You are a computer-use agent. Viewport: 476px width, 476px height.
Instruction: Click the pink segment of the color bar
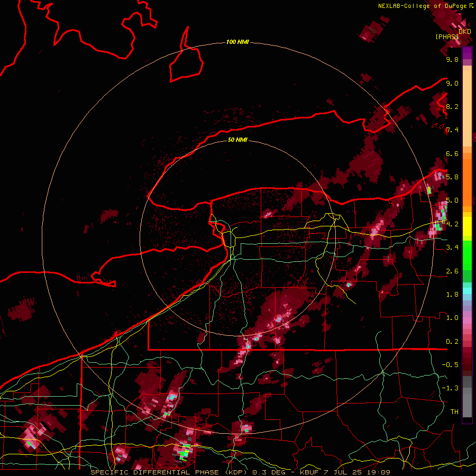467,321
